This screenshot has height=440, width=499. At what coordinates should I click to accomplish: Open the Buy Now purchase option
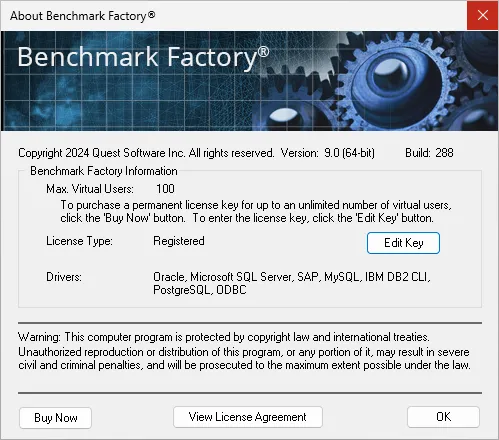[x=55, y=418]
